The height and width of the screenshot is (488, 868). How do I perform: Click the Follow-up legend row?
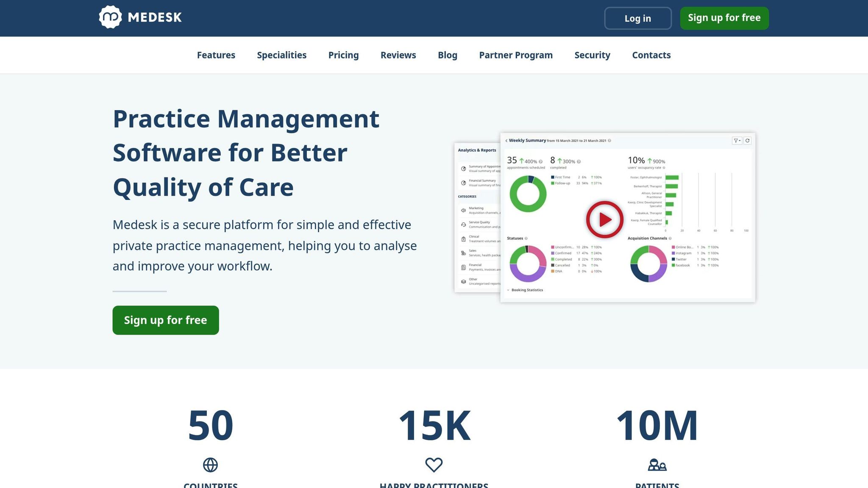click(x=576, y=183)
